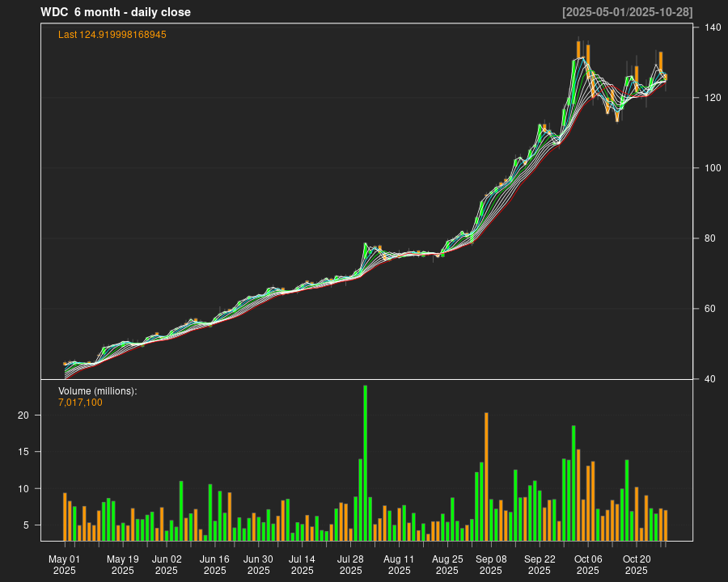Select the May 01 2025 date label
The width and height of the screenshot is (728, 582).
(65, 564)
